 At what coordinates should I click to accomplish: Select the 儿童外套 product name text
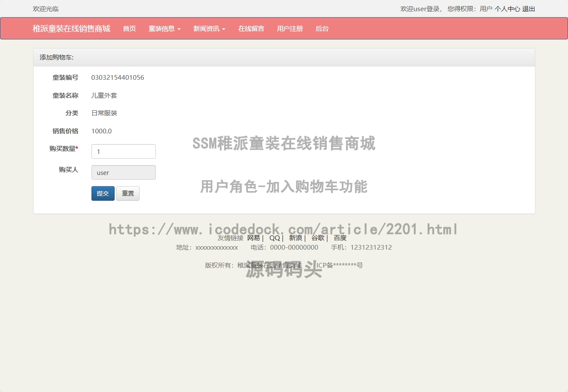click(104, 96)
